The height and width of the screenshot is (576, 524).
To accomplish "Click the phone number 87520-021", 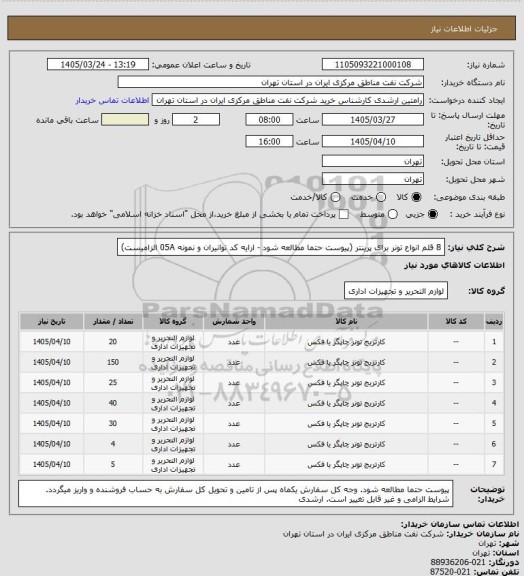I will 450,572.
